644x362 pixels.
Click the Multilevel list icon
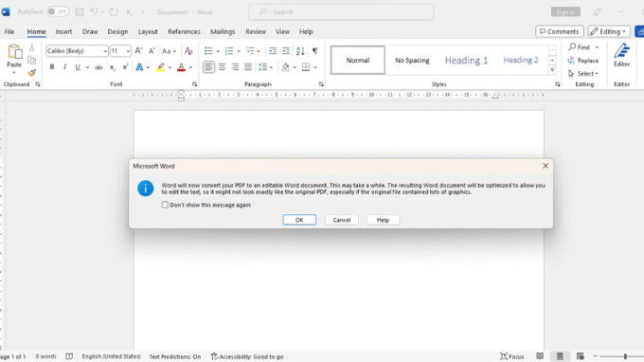click(250, 51)
